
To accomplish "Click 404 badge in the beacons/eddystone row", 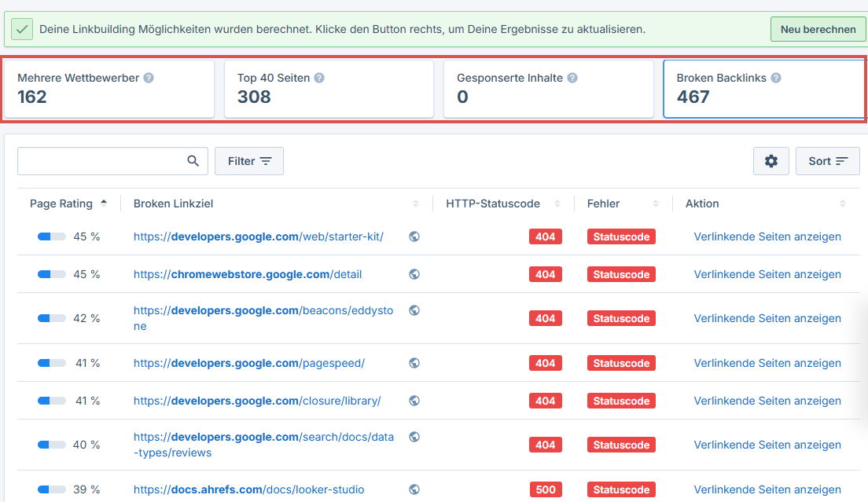I will click(x=546, y=318).
